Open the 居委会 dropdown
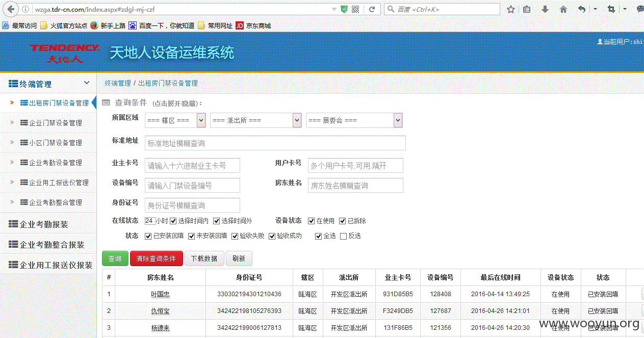644x338 pixels. click(x=354, y=120)
